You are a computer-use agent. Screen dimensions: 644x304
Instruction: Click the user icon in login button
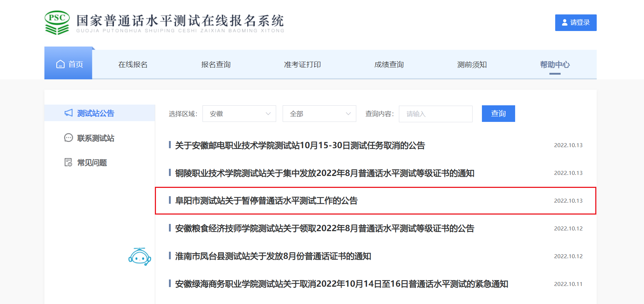point(565,22)
